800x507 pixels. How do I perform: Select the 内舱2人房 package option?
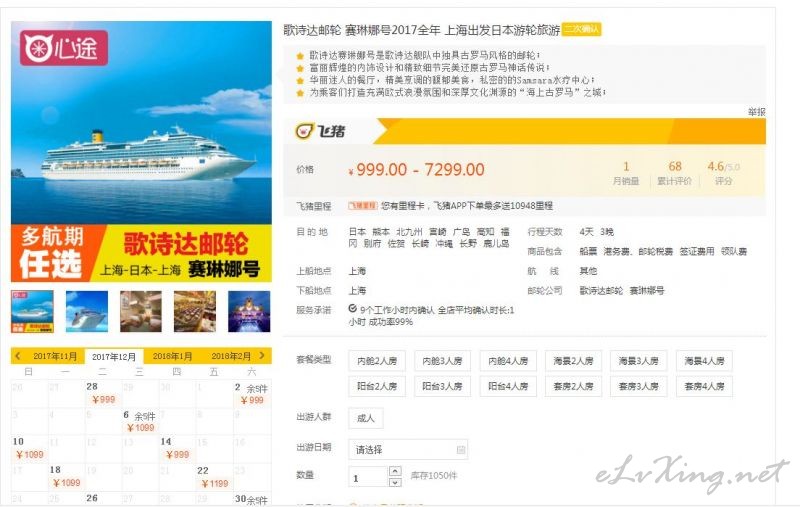pyautogui.click(x=377, y=361)
